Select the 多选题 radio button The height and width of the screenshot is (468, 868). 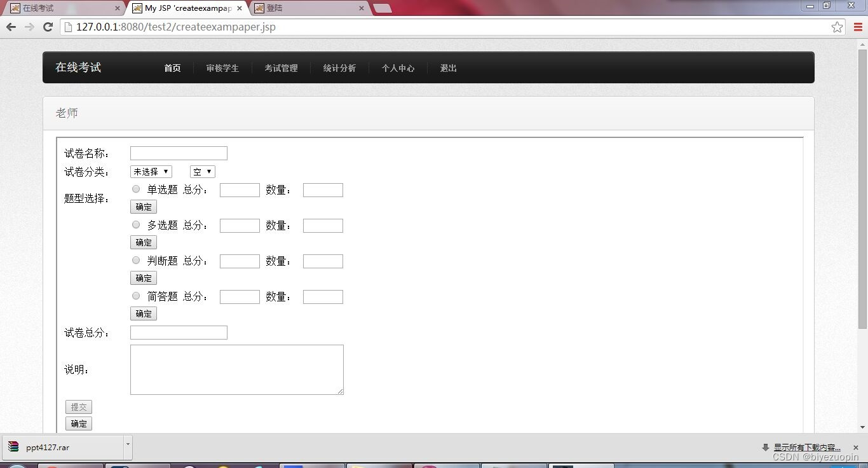(x=135, y=224)
